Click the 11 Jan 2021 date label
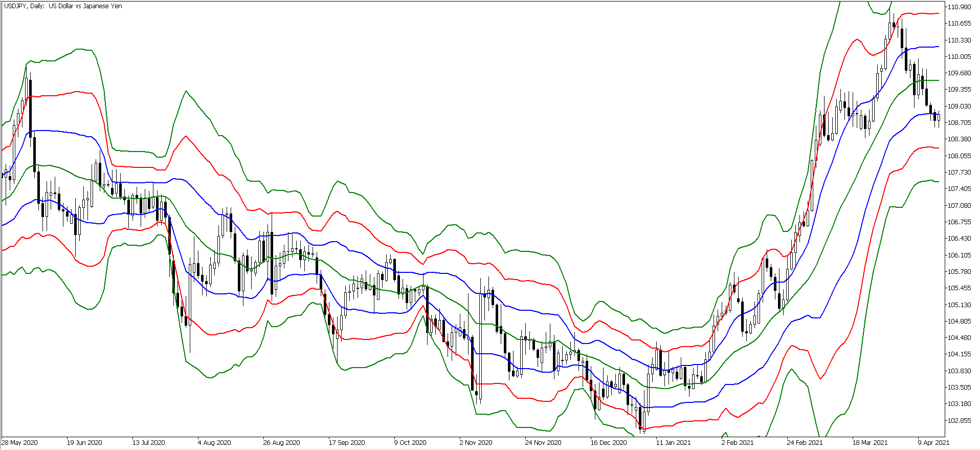Viewport: 980px width, 450px height. (x=673, y=443)
